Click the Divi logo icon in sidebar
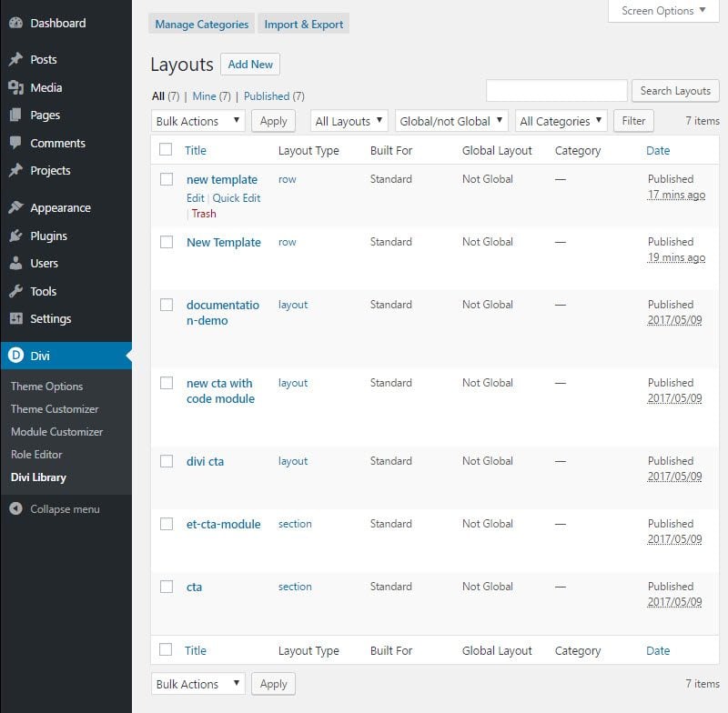The height and width of the screenshot is (713, 728). coord(15,356)
